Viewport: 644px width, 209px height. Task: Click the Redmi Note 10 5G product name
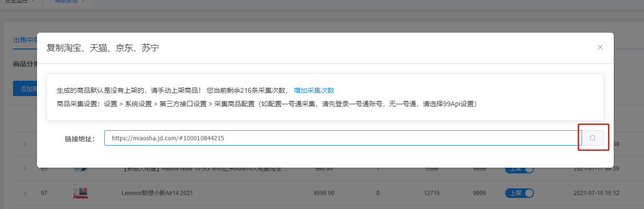(204, 169)
